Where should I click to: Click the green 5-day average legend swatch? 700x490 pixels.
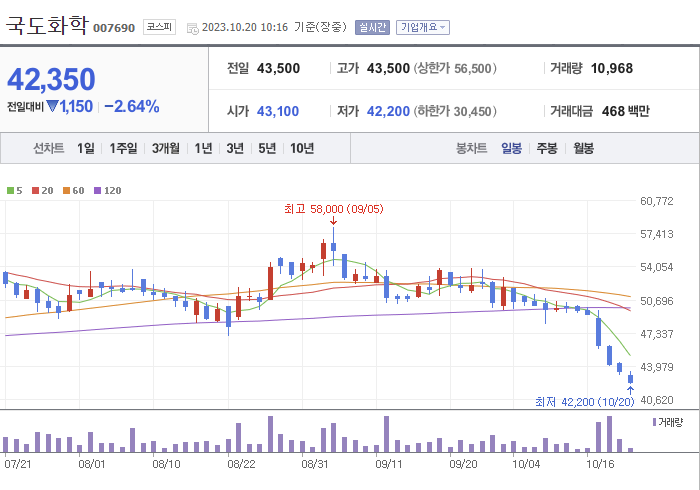point(10,191)
